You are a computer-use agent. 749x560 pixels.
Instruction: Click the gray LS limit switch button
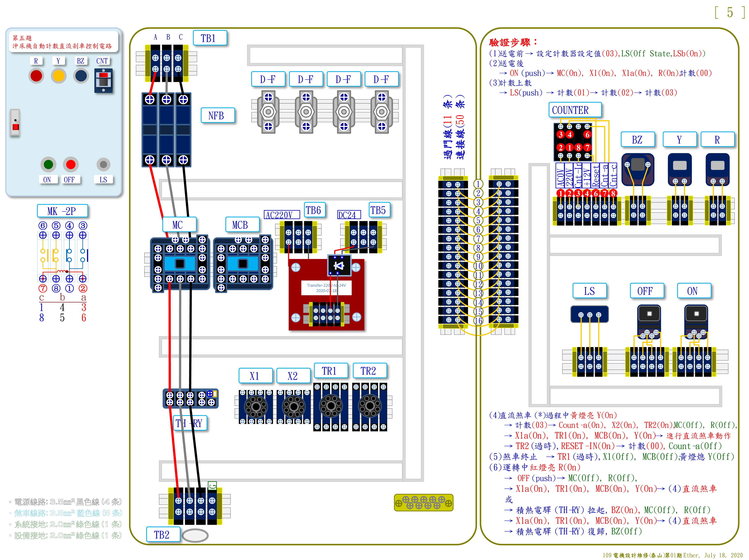[103, 165]
